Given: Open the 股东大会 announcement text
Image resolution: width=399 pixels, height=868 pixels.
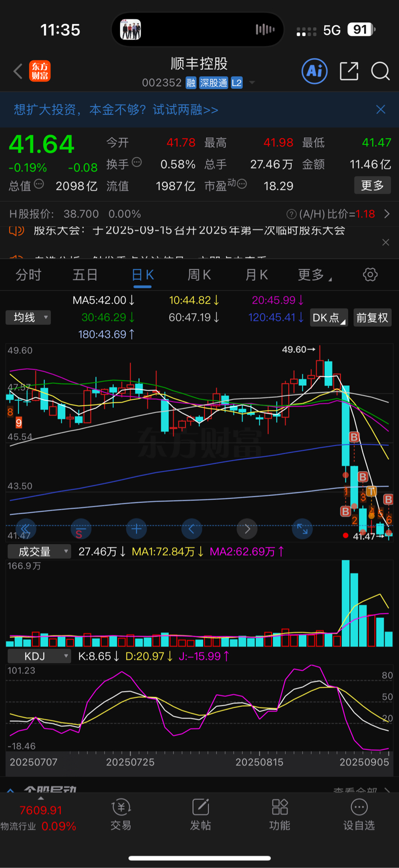Looking at the screenshot, I should click(x=189, y=230).
